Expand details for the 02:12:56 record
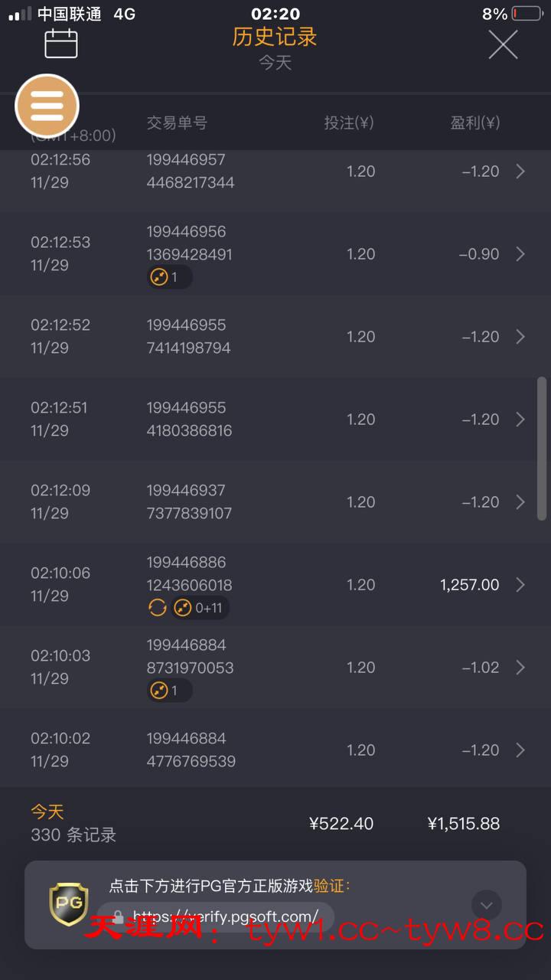This screenshot has height=980, width=551. [x=520, y=171]
